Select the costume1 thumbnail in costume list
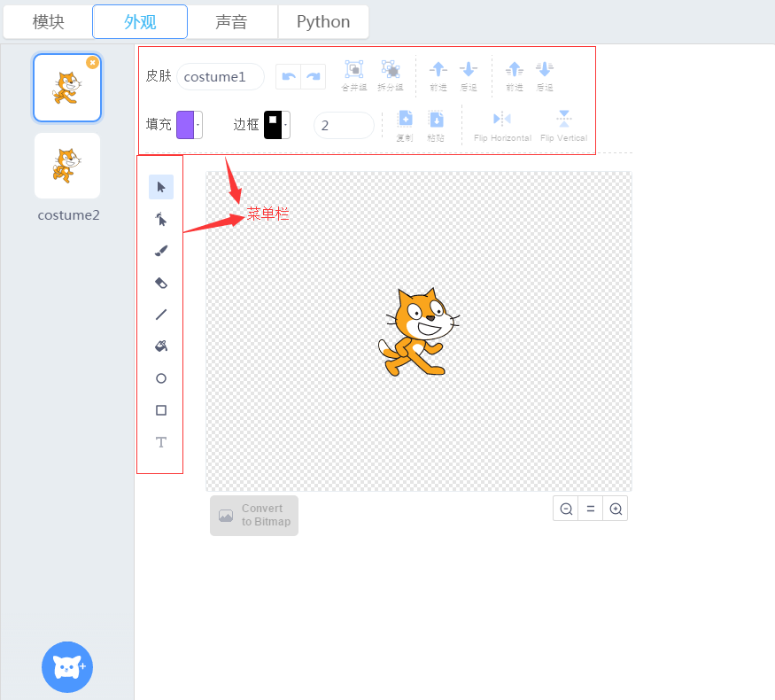Viewport: 775px width, 700px height. (x=67, y=88)
